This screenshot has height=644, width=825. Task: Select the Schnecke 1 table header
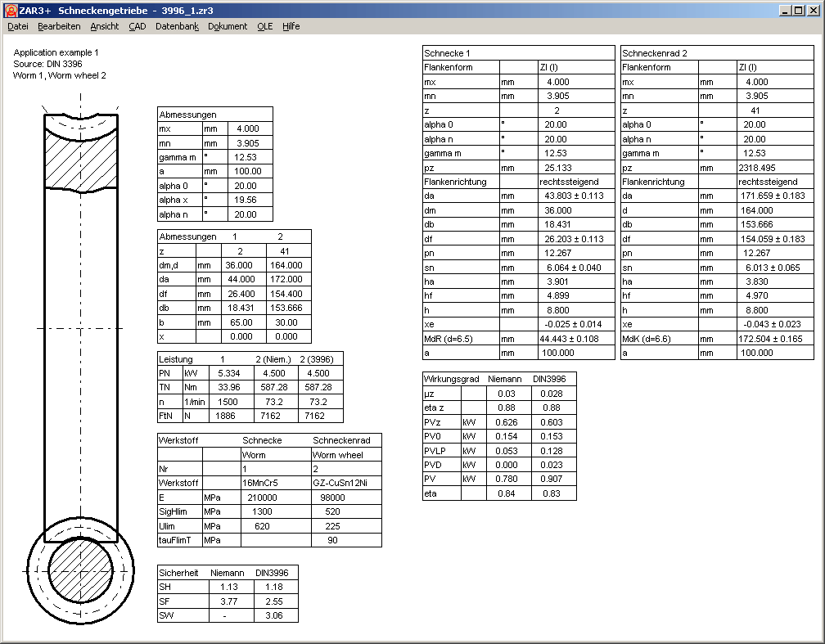(x=447, y=53)
